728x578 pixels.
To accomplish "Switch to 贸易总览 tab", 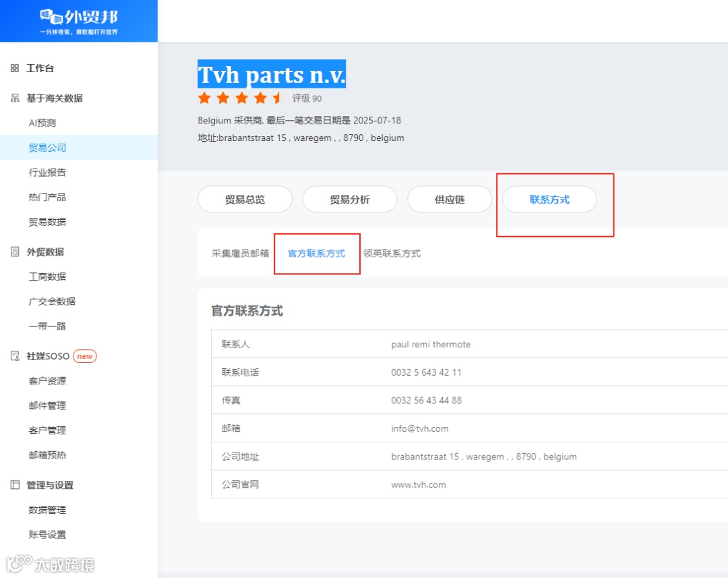I will [245, 200].
